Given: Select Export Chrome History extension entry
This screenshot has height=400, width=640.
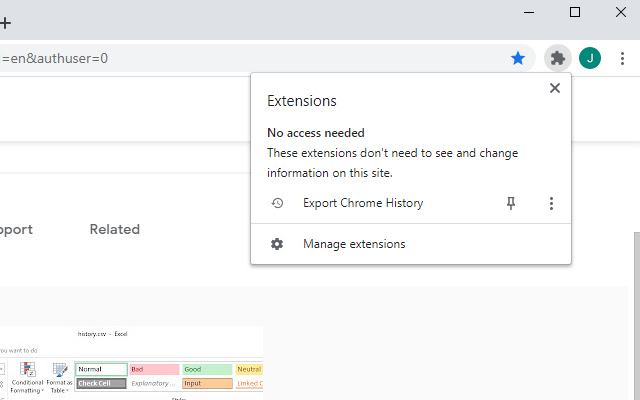Looking at the screenshot, I should (x=363, y=203).
